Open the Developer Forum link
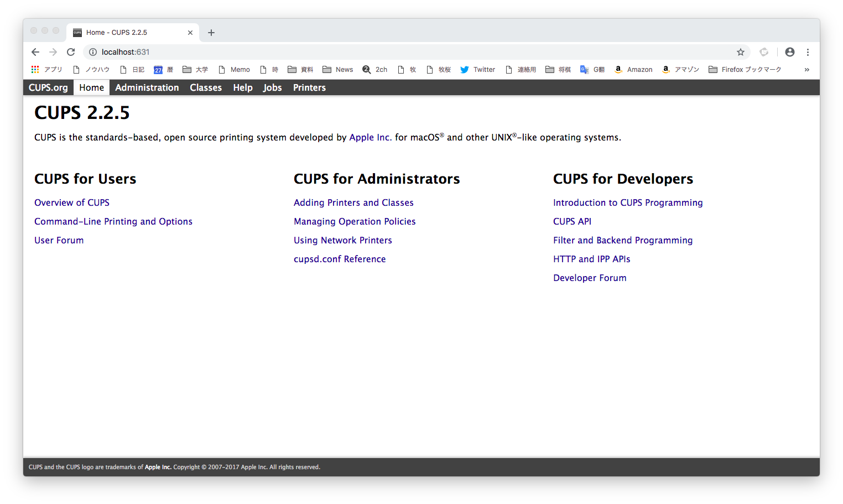 [x=590, y=278]
